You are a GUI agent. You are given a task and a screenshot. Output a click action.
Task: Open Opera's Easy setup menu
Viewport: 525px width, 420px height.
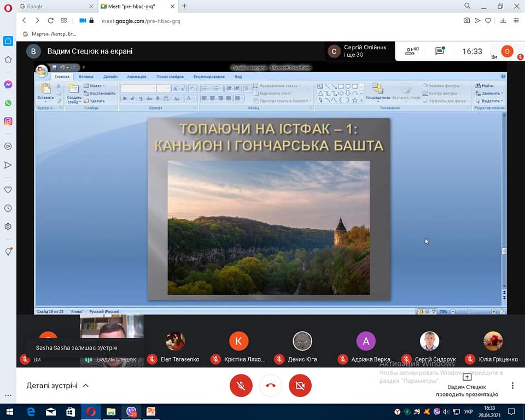[x=516, y=21]
